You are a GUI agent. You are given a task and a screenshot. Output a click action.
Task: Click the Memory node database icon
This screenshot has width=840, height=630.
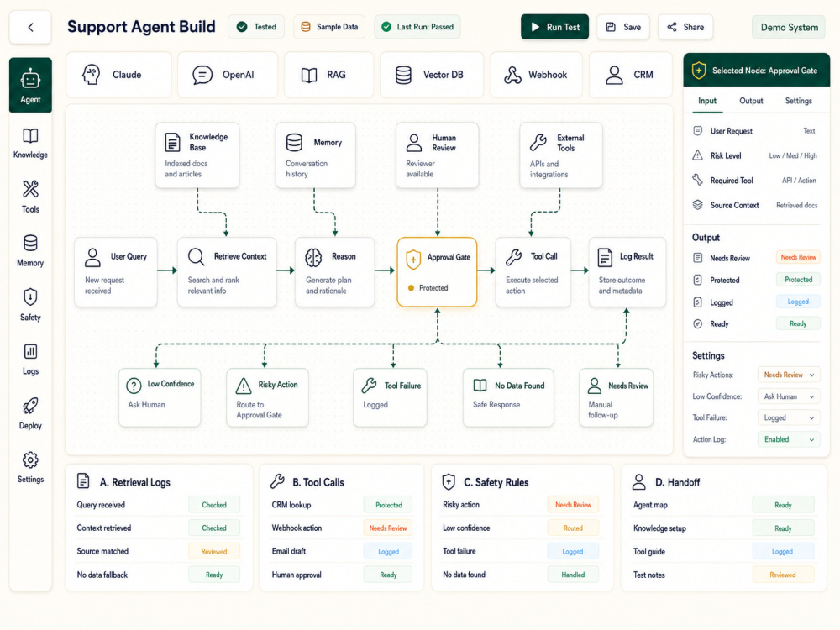pyautogui.click(x=294, y=143)
